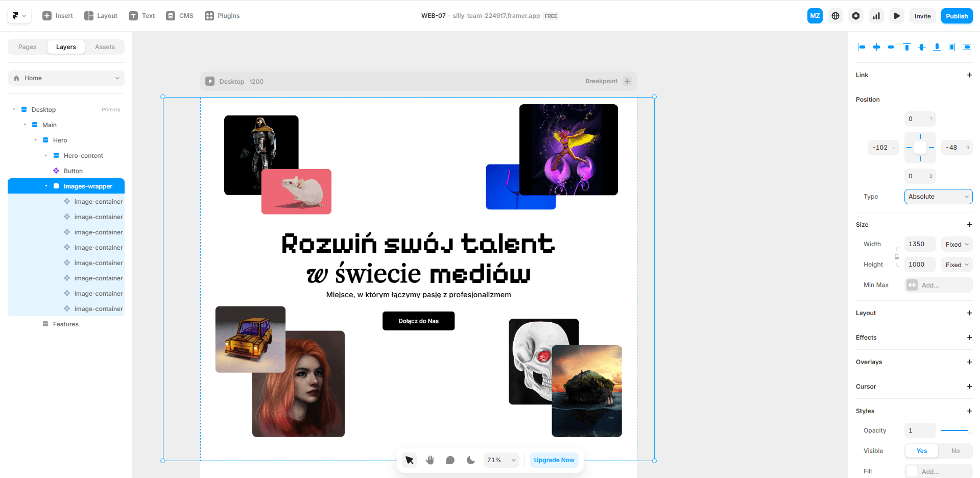The height and width of the screenshot is (478, 980).
Task: Open the Width Fixed dropdown
Action: tap(957, 244)
